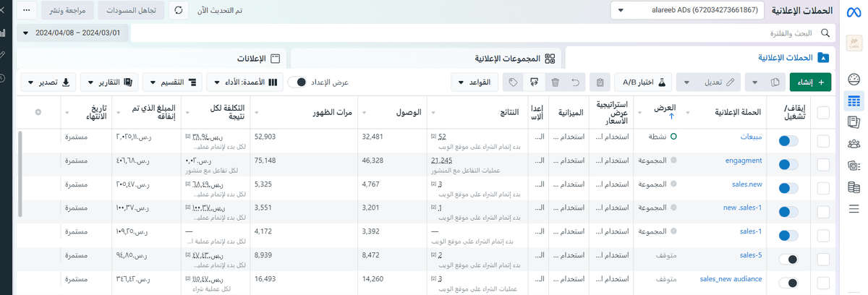868x295 pixels.
Task: Expand the date range dropdown
Action: pos(72,33)
